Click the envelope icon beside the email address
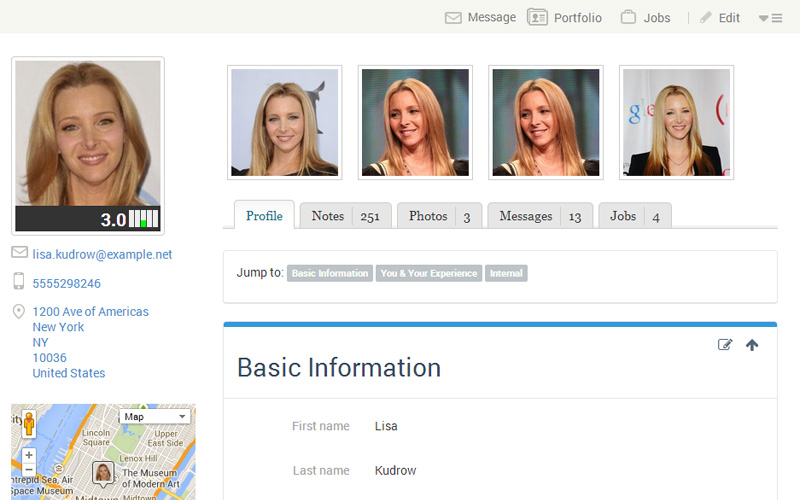Image resolution: width=800 pixels, height=500 pixels. 19,252
